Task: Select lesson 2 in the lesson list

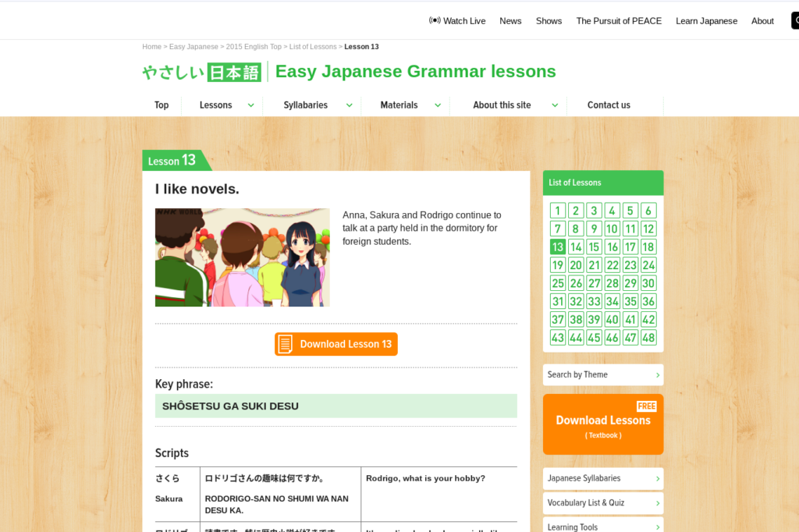Action: 576,211
